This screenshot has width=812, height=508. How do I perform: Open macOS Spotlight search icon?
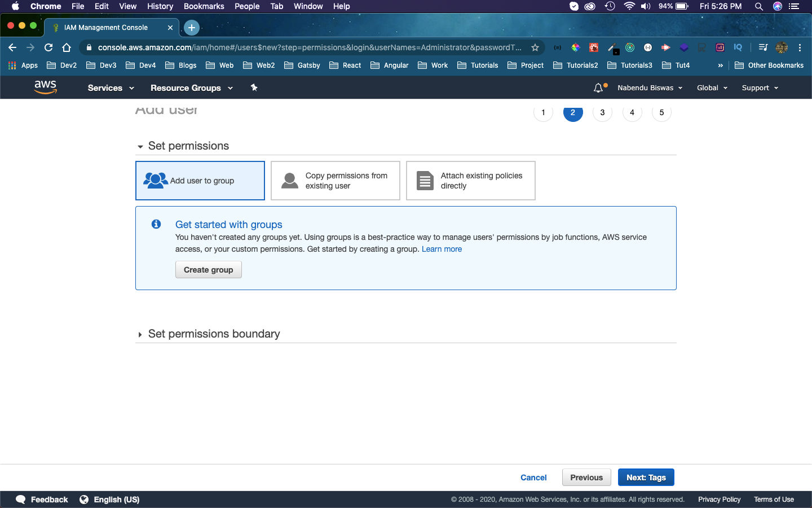759,6
